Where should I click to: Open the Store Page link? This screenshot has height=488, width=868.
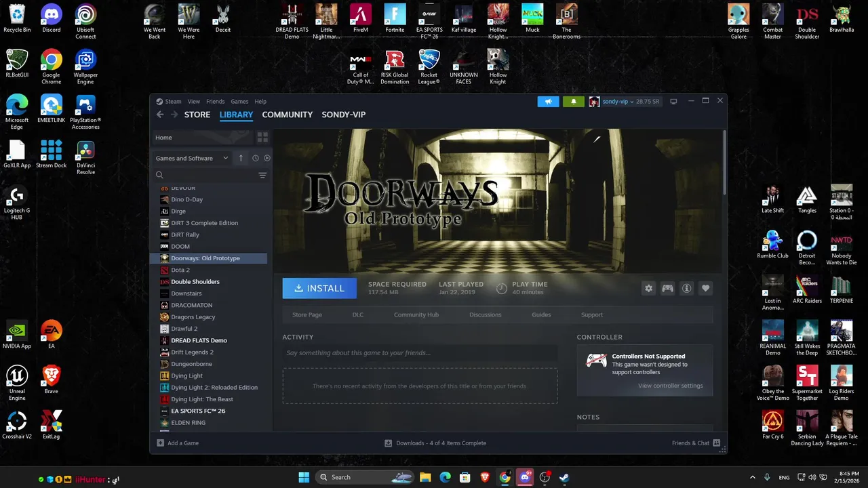tap(307, 314)
